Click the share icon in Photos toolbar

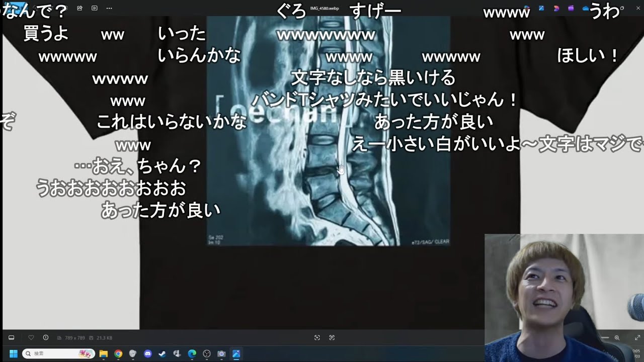(x=79, y=8)
